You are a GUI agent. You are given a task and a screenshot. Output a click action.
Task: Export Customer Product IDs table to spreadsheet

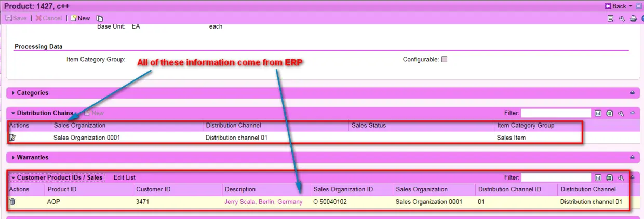pos(610,177)
